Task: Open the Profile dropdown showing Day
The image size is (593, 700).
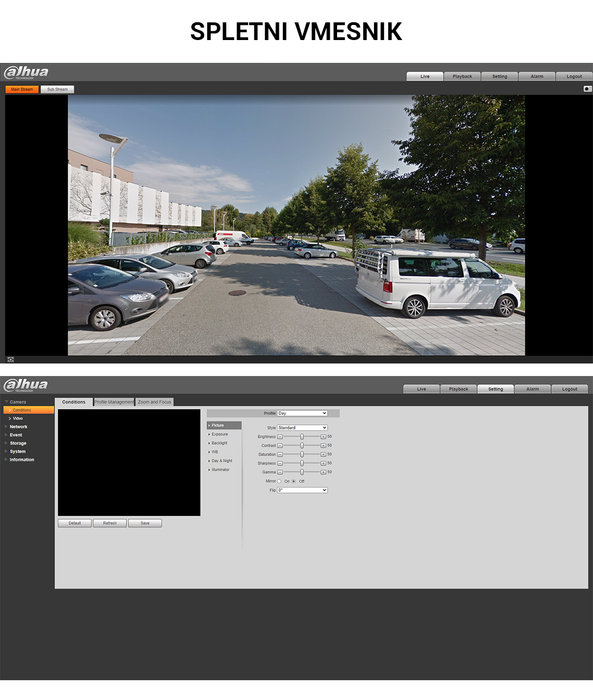Action: coord(302,413)
